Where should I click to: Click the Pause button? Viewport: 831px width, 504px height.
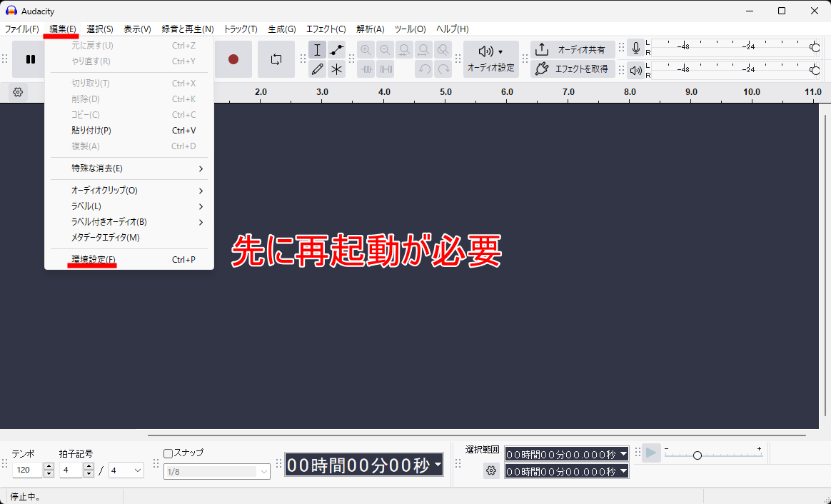coord(30,59)
